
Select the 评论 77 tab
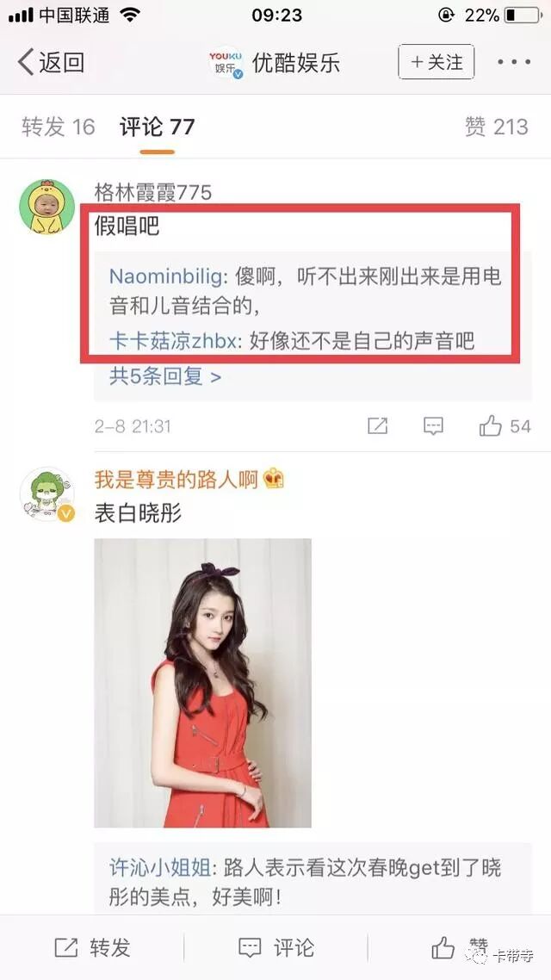click(157, 127)
